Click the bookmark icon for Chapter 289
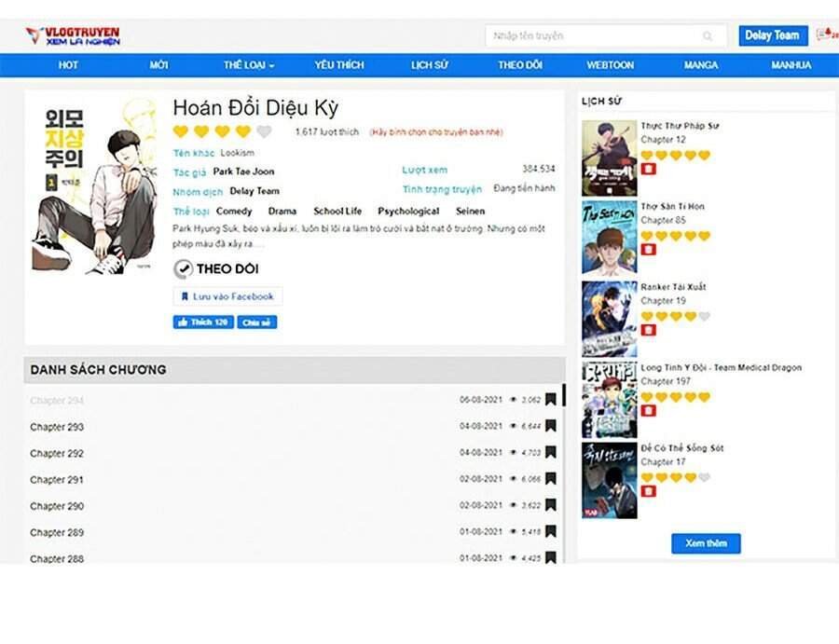The height and width of the screenshot is (644, 839). [551, 532]
